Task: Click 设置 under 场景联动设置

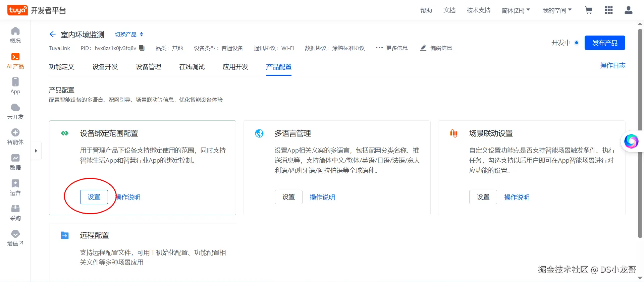Action: tap(483, 197)
